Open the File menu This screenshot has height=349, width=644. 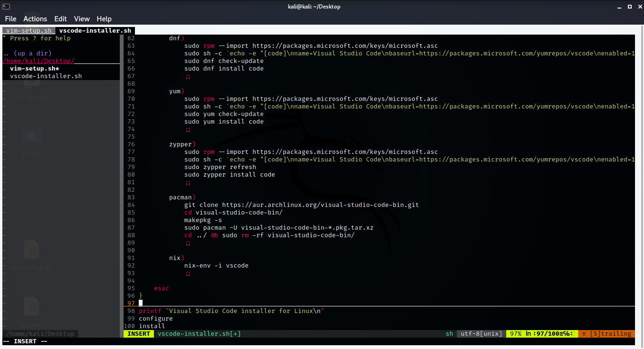pyautogui.click(x=10, y=19)
